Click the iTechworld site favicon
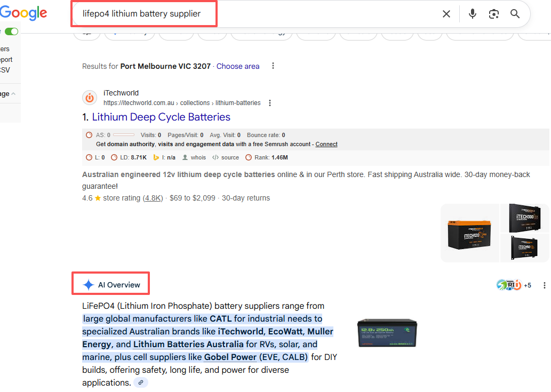This screenshot has width=551, height=392. pos(90,98)
